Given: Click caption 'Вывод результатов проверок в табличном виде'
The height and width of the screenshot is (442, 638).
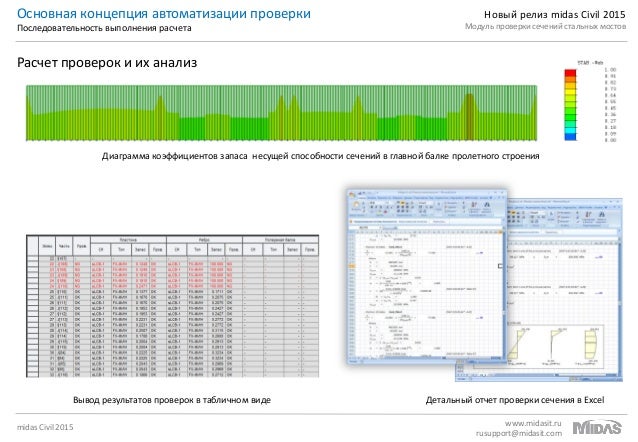Looking at the screenshot, I should pos(172,400).
